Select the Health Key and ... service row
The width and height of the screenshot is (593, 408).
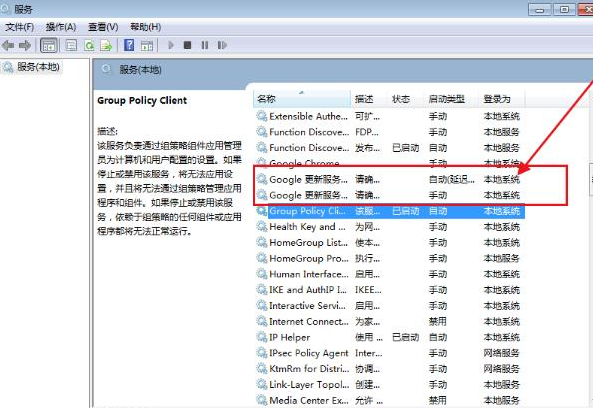389,227
